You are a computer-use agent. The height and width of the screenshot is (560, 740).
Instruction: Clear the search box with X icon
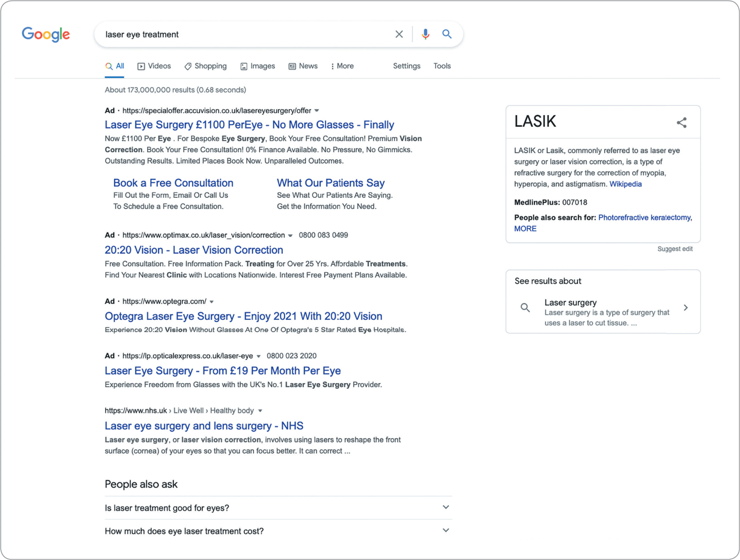click(x=399, y=34)
